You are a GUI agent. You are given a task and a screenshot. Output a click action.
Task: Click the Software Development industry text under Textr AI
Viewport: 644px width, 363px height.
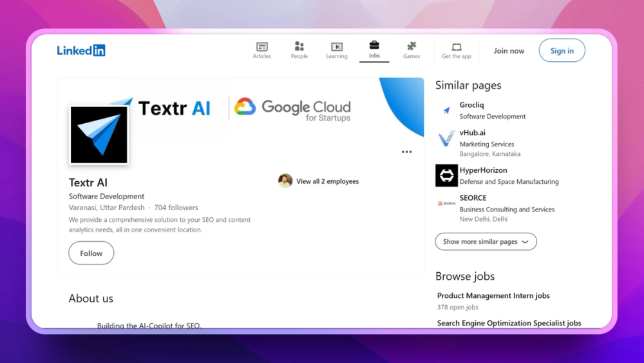(x=106, y=197)
